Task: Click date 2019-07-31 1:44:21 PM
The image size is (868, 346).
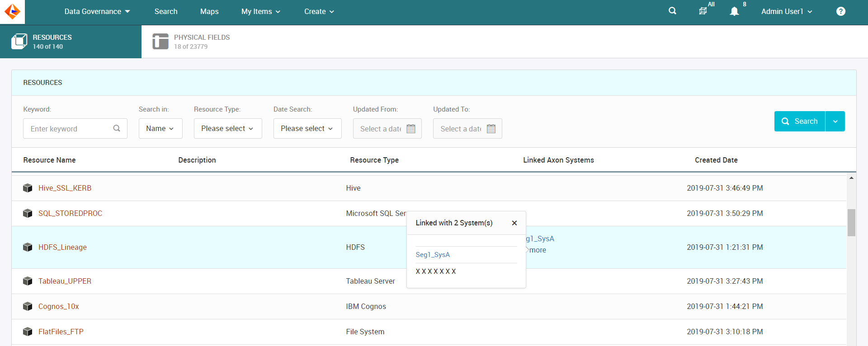Action: 725,306
